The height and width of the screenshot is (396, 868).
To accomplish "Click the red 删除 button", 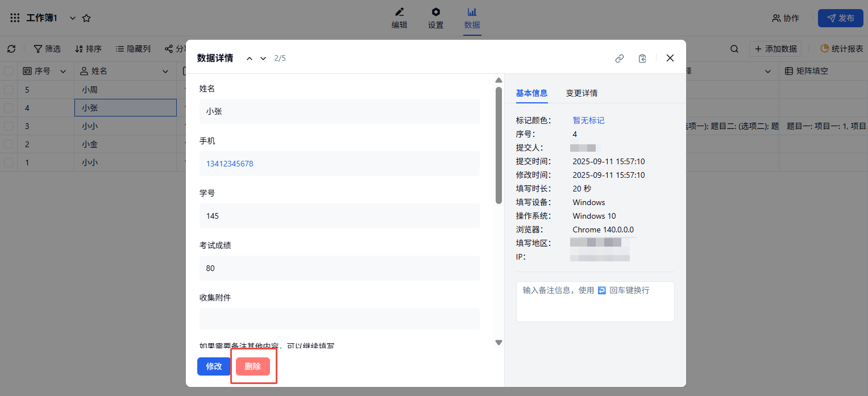I will (x=252, y=366).
